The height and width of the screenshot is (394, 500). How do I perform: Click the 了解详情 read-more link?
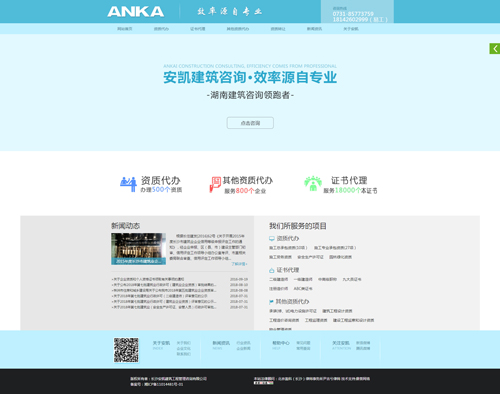pyautogui.click(x=239, y=264)
